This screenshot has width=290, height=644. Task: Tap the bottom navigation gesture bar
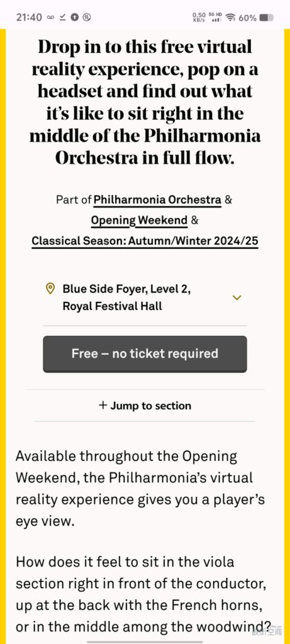point(145,641)
